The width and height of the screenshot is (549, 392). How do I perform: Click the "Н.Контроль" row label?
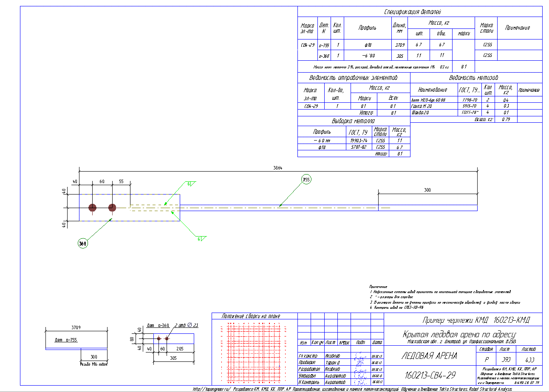click(x=310, y=382)
